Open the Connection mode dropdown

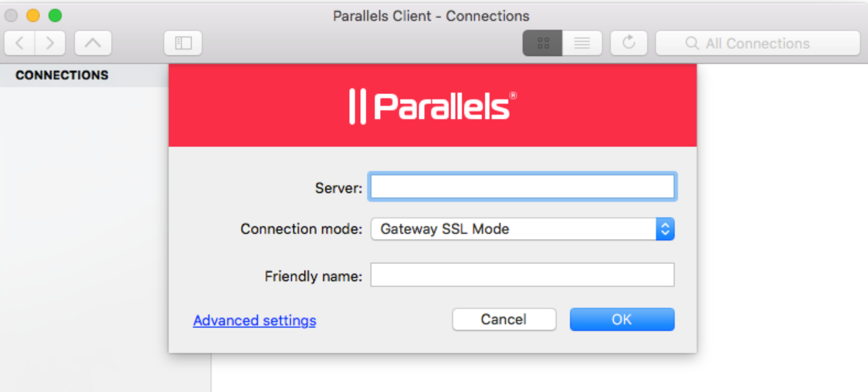[523, 229]
